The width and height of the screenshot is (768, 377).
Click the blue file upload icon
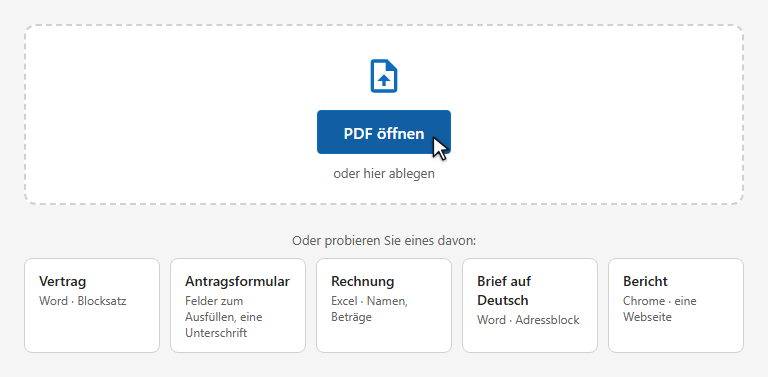coord(384,76)
